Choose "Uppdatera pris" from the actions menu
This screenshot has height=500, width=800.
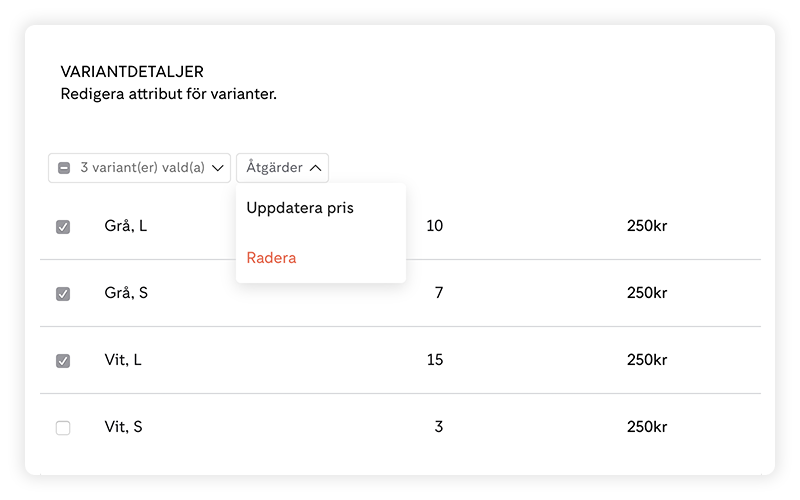(300, 208)
